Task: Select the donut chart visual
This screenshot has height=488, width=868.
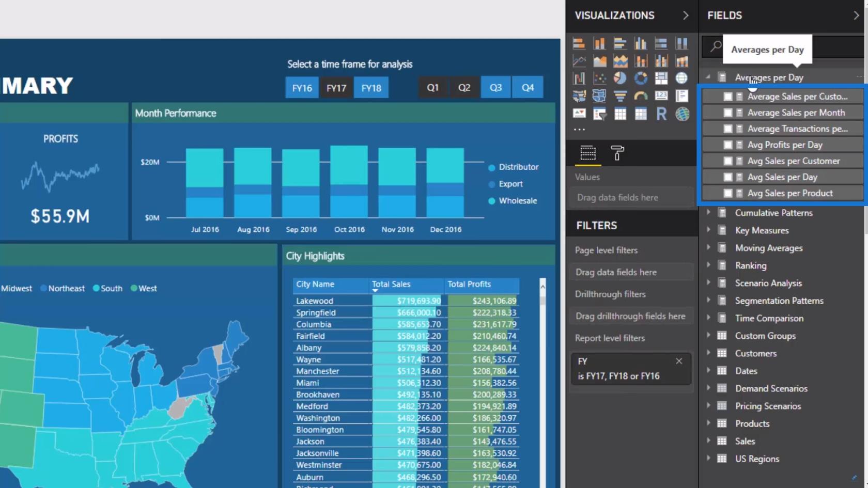Action: tap(641, 78)
